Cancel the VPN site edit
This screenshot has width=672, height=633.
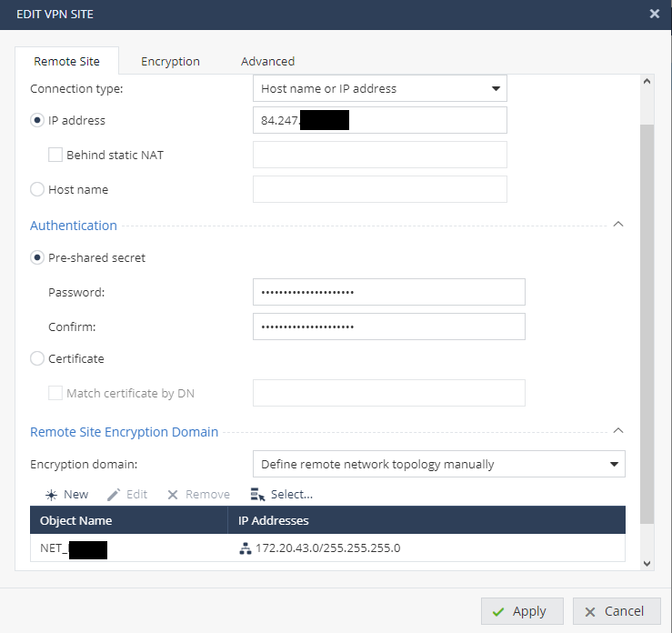click(614, 611)
